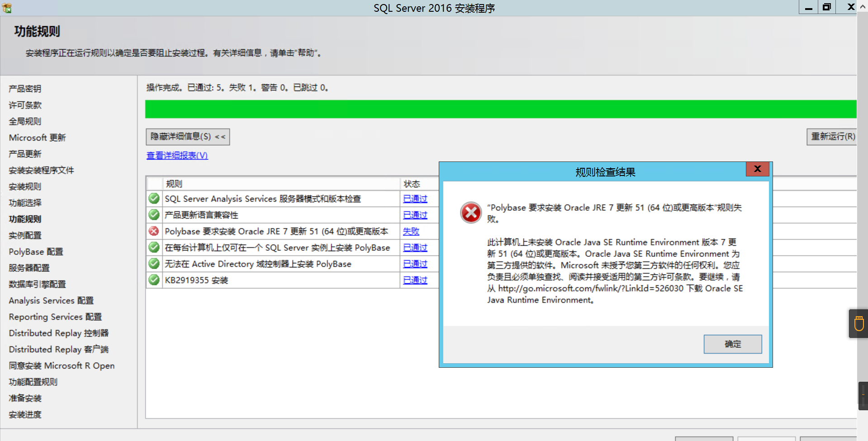The image size is (868, 441).
Task: Select the 安装进度 step in the sidebar
Action: [25, 414]
